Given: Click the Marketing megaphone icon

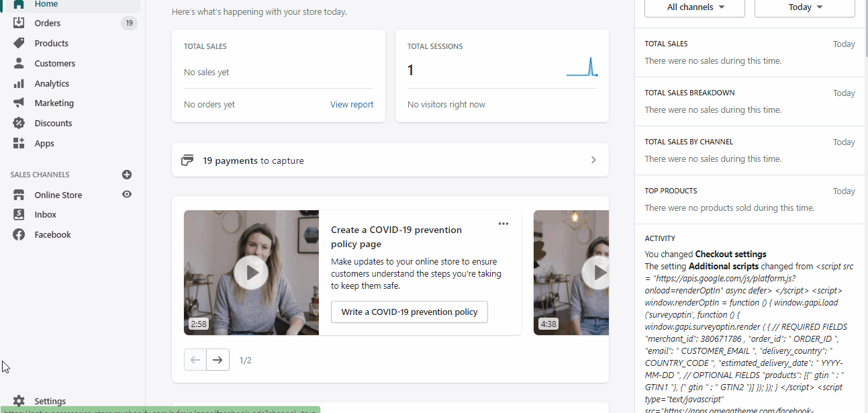Looking at the screenshot, I should [x=19, y=103].
